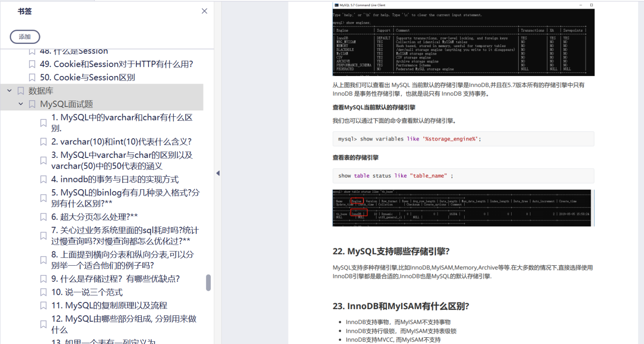Click bookmark icon for 10. 说一说三个范式

click(43, 292)
